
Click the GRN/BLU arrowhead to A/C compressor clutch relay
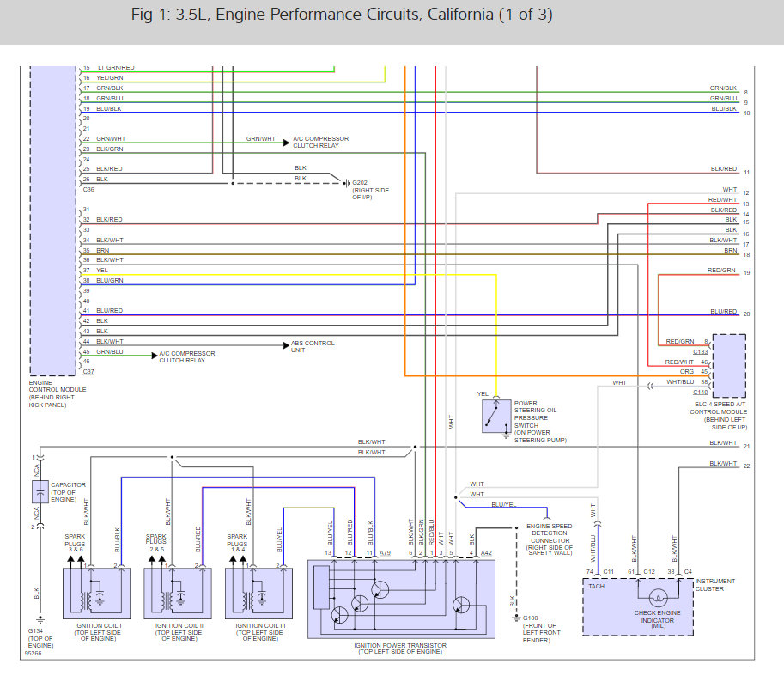[x=155, y=356]
